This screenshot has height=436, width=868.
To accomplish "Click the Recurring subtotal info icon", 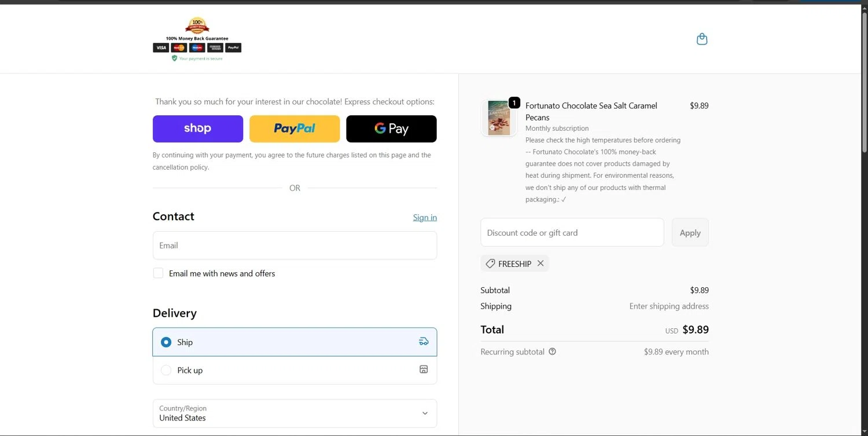I will tap(552, 351).
